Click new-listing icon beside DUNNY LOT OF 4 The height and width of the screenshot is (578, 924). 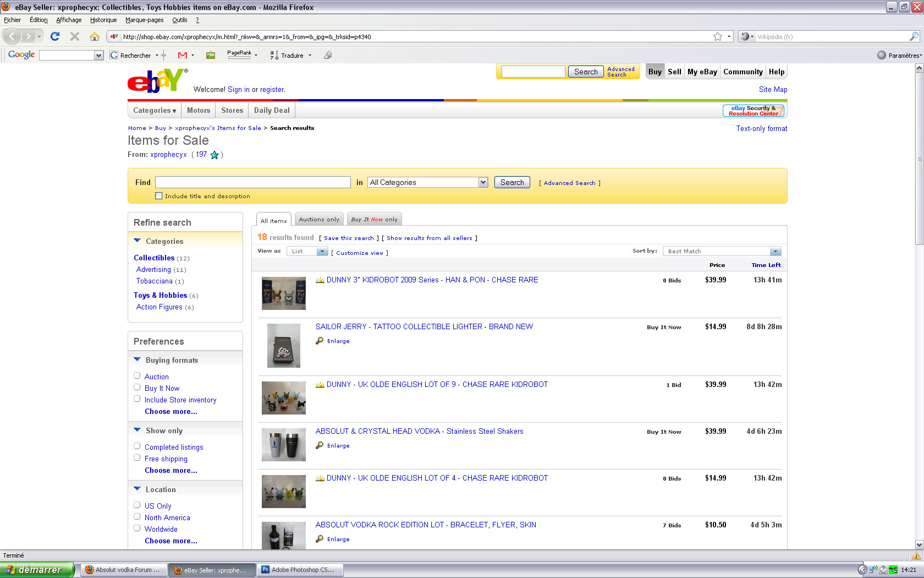(x=320, y=478)
